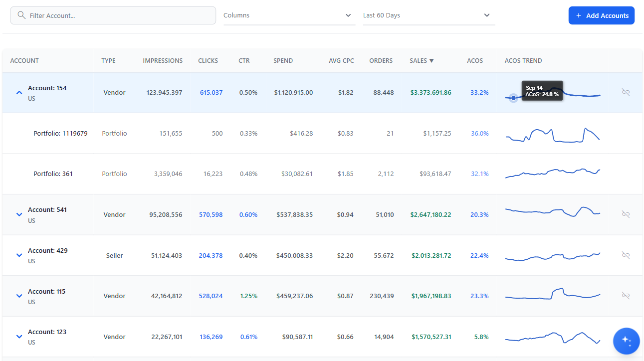This screenshot has width=644, height=361.
Task: Click the unlink icon on Account 115 row
Action: point(626,295)
